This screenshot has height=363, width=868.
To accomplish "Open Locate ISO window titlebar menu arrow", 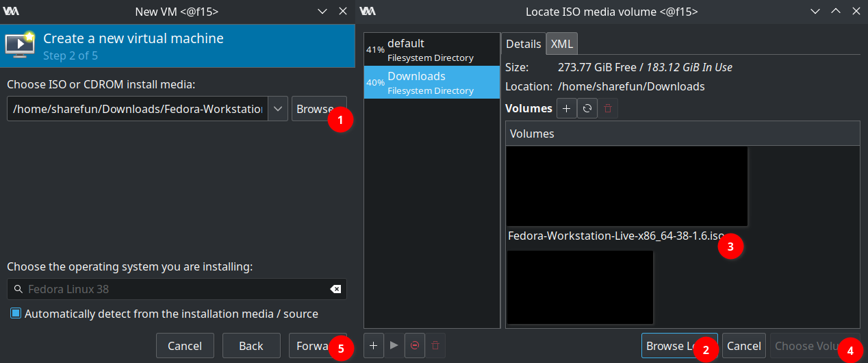I will click(815, 11).
